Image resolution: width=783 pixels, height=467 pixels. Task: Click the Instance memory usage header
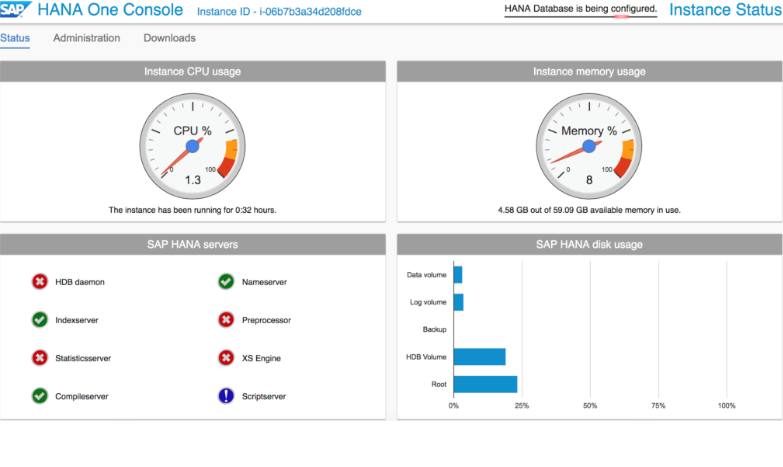click(x=589, y=71)
